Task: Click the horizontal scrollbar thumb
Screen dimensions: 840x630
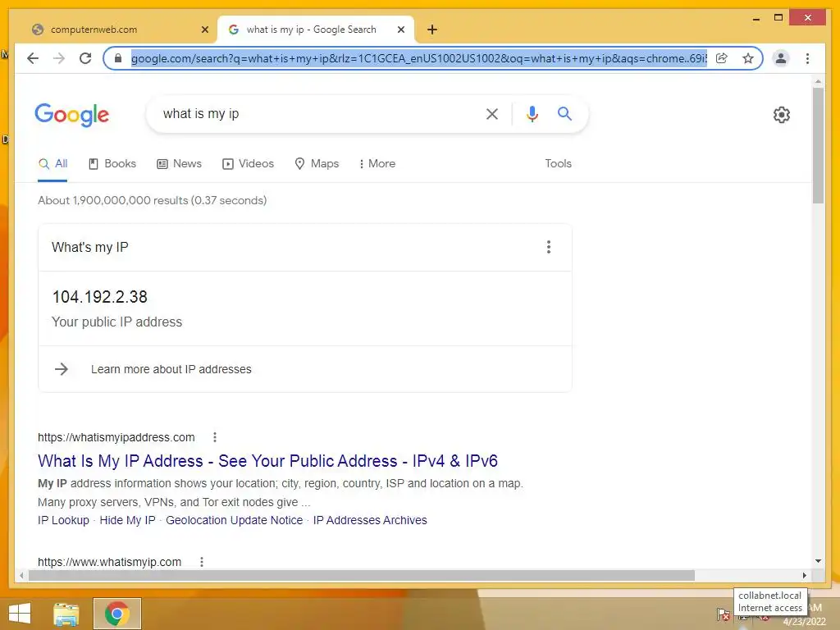Action: click(x=362, y=575)
